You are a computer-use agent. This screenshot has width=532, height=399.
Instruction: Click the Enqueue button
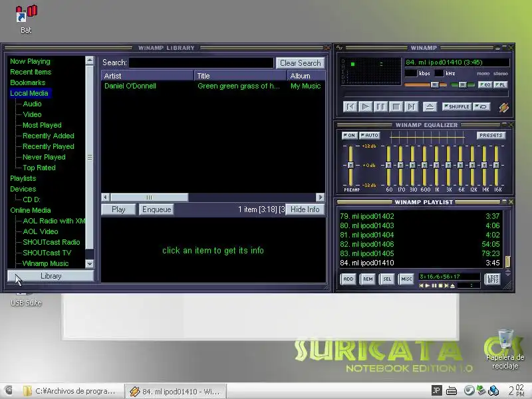[x=156, y=209]
